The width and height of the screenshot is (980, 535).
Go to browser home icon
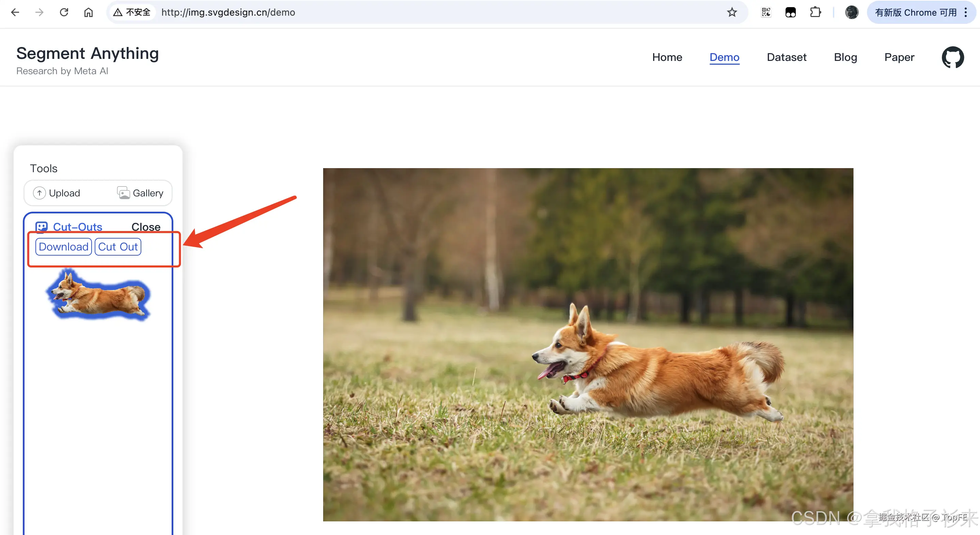pos(88,13)
